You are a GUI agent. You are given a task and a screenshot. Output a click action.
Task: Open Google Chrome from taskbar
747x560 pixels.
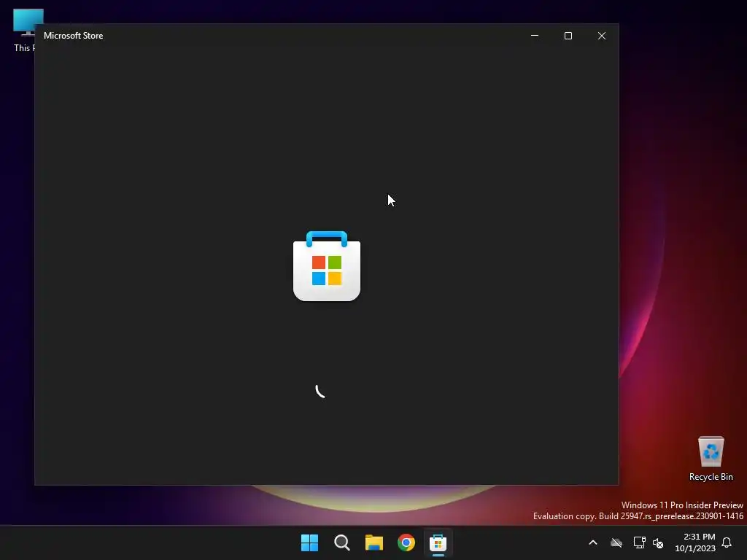[406, 542]
